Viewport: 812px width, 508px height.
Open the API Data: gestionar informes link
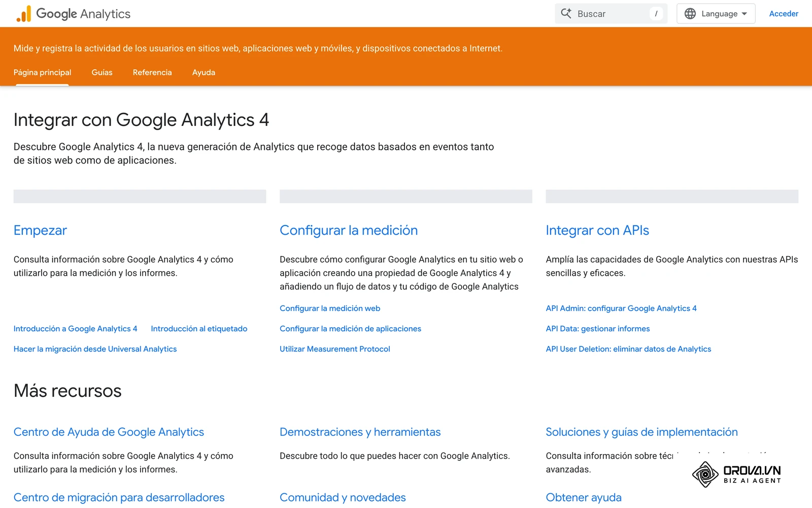(598, 329)
